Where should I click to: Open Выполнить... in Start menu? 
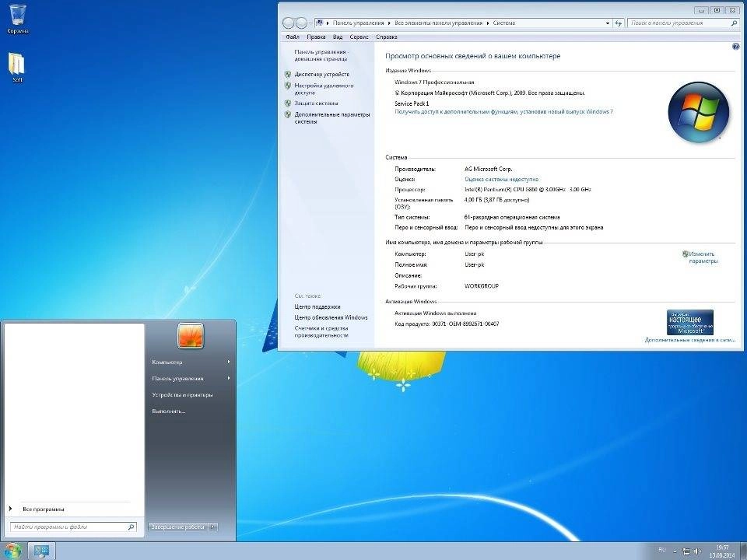(x=169, y=411)
